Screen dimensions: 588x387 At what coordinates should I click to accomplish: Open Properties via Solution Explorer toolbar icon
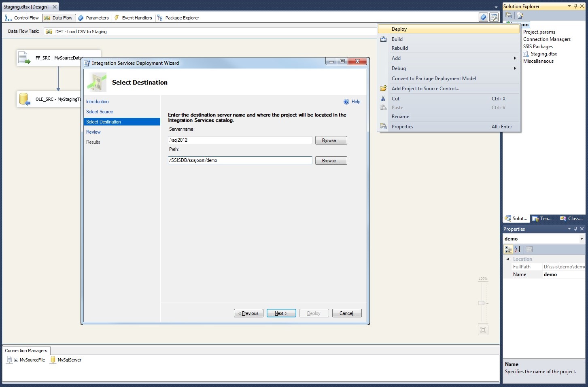(509, 15)
